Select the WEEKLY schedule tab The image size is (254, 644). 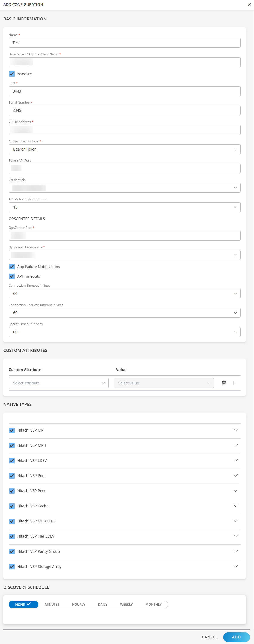126,604
